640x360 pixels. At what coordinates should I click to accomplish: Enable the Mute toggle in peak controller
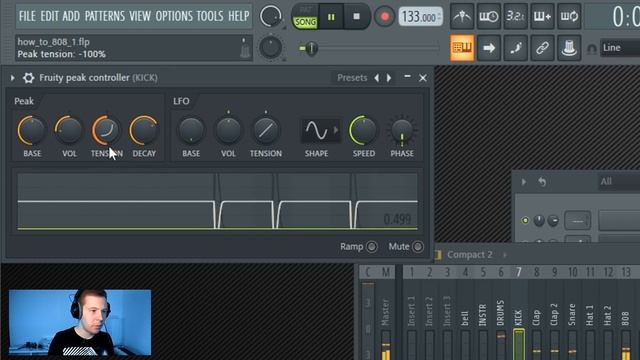coord(418,247)
